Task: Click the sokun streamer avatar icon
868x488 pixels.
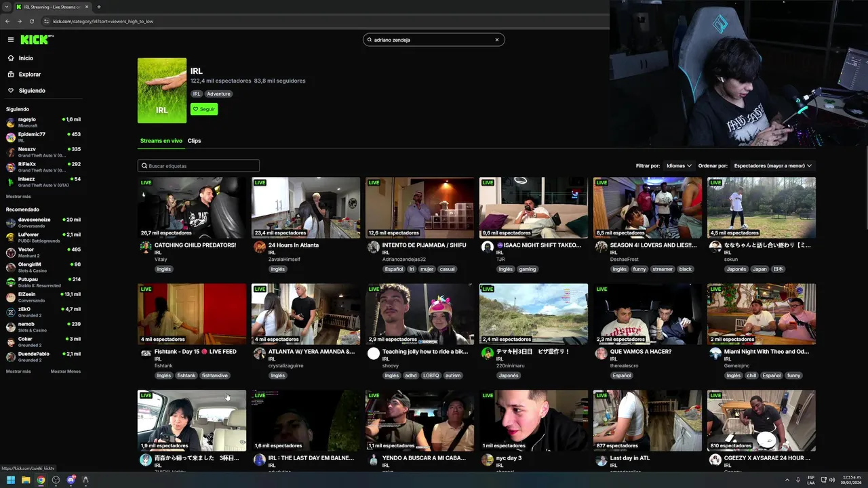Action: coord(715,247)
